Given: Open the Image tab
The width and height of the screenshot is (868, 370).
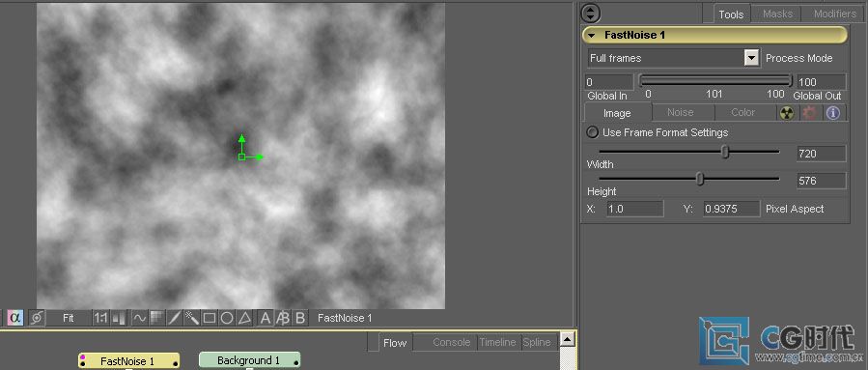Looking at the screenshot, I should pyautogui.click(x=617, y=113).
